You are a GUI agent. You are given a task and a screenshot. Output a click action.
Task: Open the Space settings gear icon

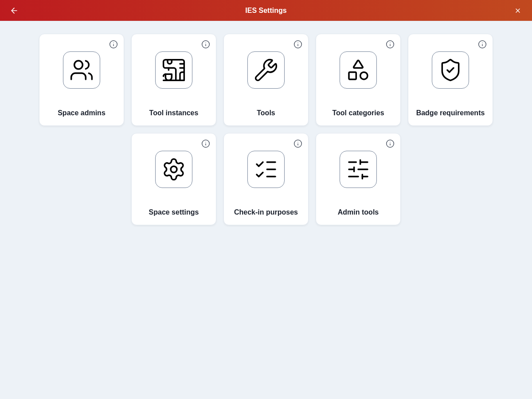point(174,169)
